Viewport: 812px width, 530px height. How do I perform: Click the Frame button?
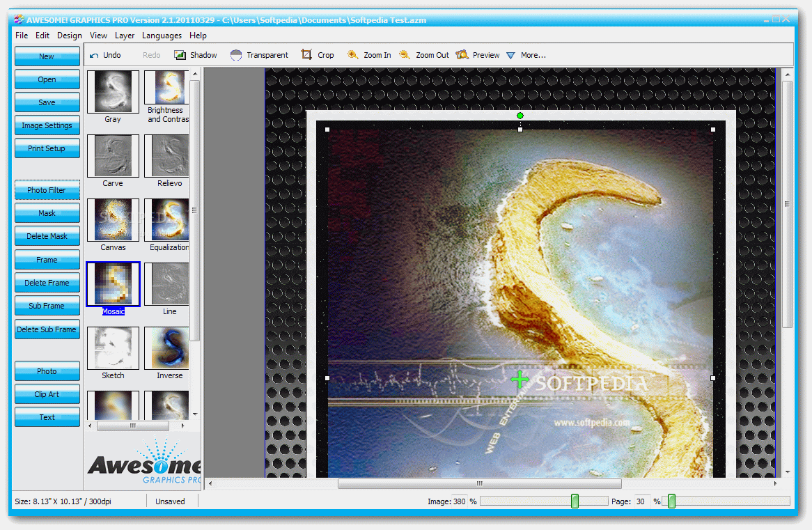point(47,260)
